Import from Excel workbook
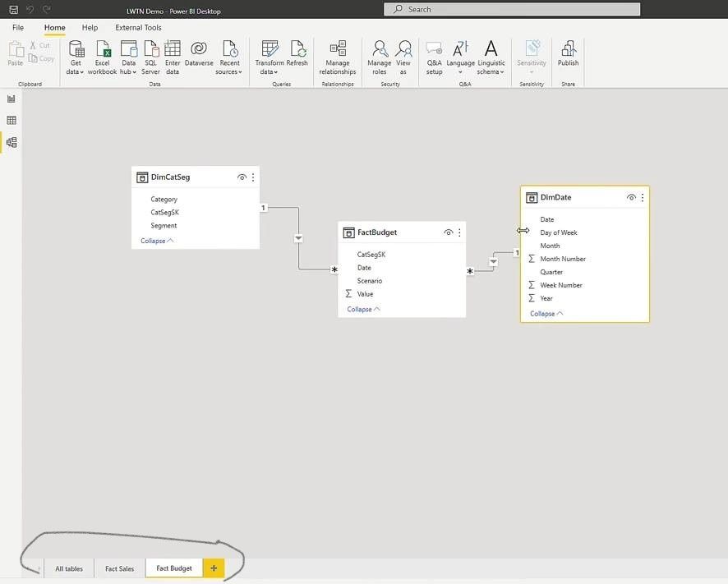This screenshot has width=728, height=584. (x=102, y=57)
